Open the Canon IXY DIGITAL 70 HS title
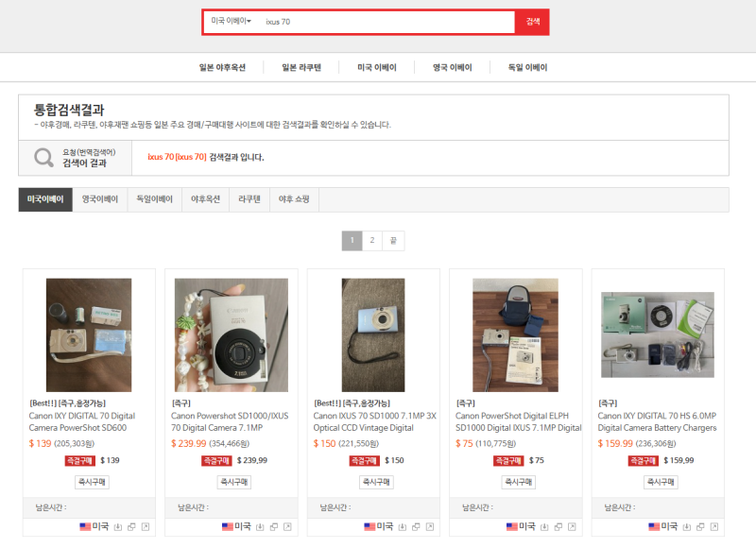This screenshot has width=756, height=548. (x=657, y=421)
